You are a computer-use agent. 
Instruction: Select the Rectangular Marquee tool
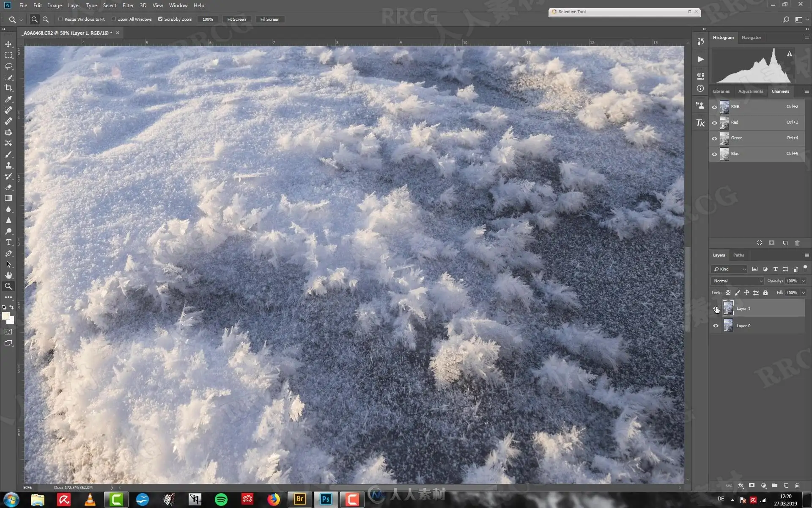point(8,55)
